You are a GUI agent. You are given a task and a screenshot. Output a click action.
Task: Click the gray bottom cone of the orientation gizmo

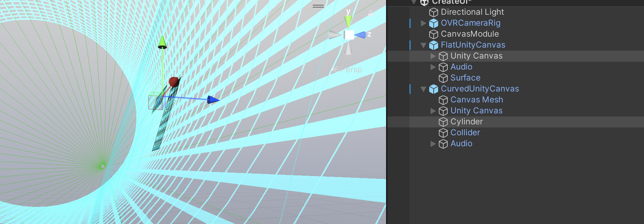pos(348,49)
